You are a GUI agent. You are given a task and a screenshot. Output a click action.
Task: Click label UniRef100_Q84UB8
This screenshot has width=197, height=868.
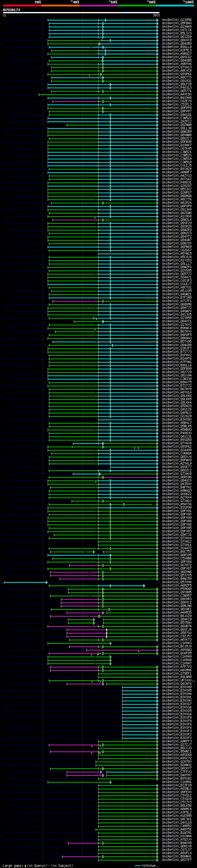[177, 61]
